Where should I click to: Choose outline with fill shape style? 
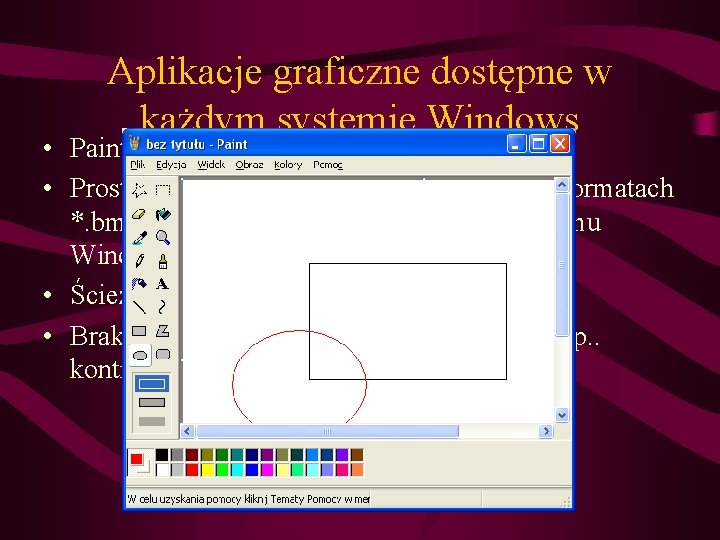pyautogui.click(x=152, y=402)
